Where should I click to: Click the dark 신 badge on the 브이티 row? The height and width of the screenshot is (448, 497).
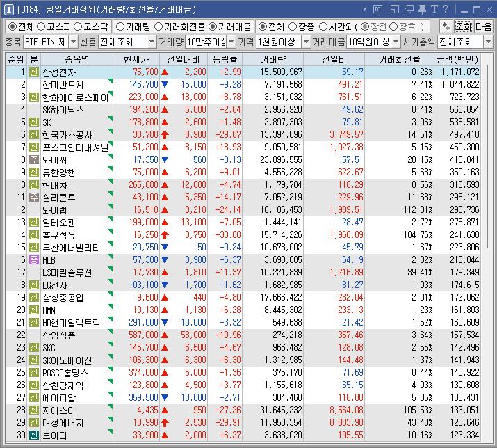tap(34, 435)
